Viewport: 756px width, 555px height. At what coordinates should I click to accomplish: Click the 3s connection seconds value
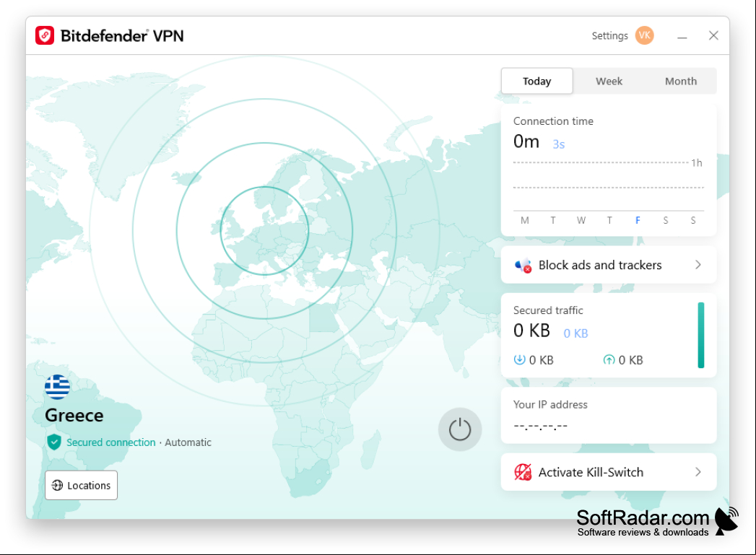558,144
